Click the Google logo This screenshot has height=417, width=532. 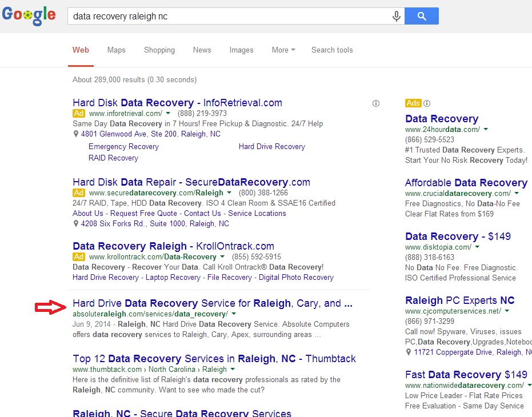[x=29, y=15]
